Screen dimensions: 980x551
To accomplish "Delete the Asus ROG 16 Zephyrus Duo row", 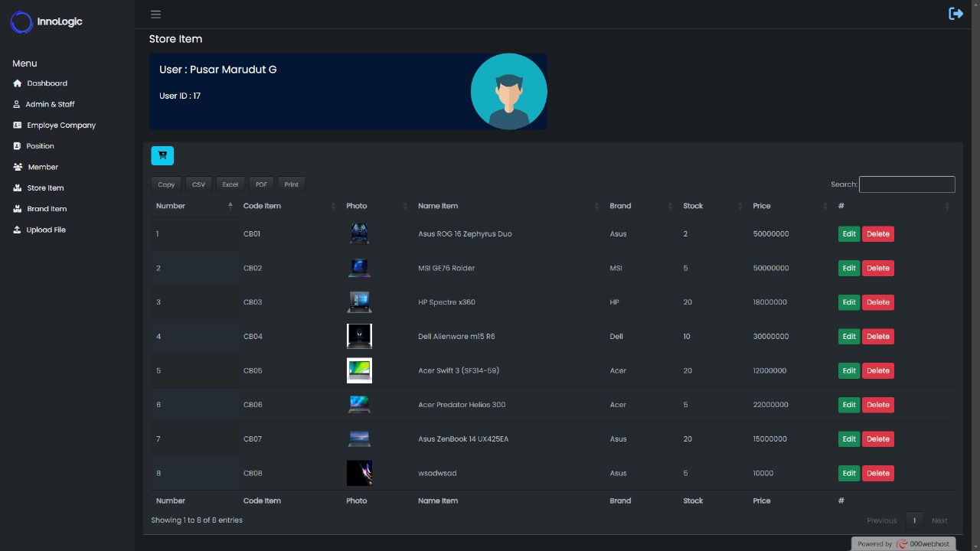I will 878,234.
